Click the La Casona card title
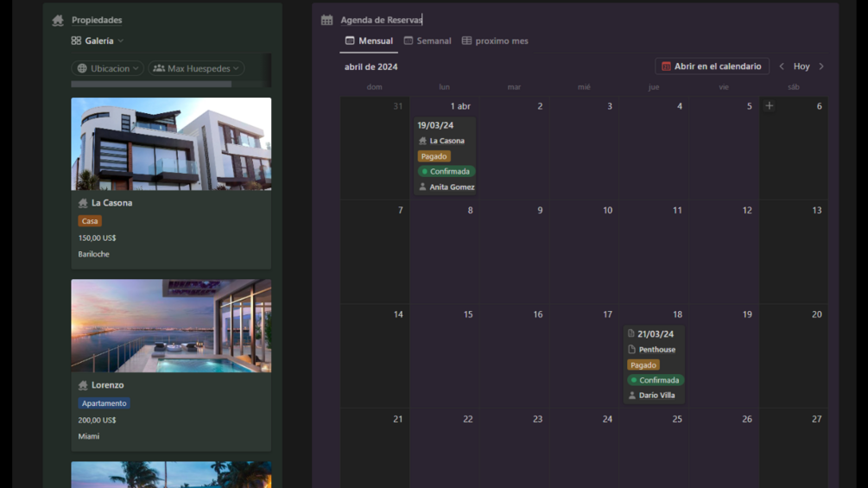Viewport: 868px width, 488px height. pyautogui.click(x=111, y=203)
